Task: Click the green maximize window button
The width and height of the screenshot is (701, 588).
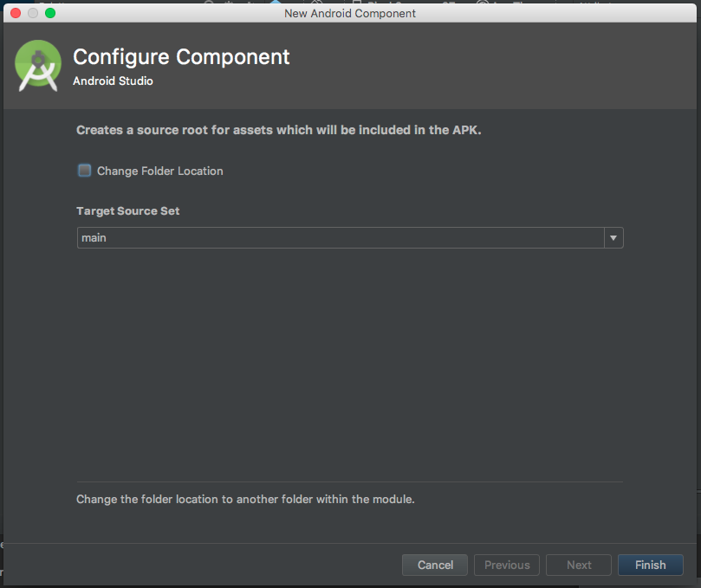Action: point(50,13)
